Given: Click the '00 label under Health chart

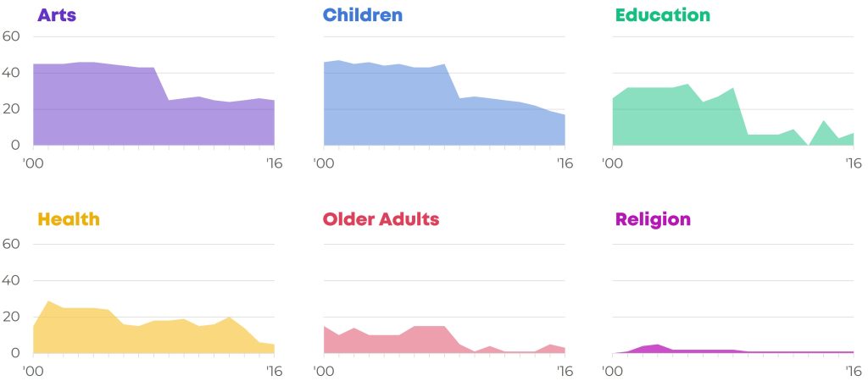Looking at the screenshot, I should (33, 371).
